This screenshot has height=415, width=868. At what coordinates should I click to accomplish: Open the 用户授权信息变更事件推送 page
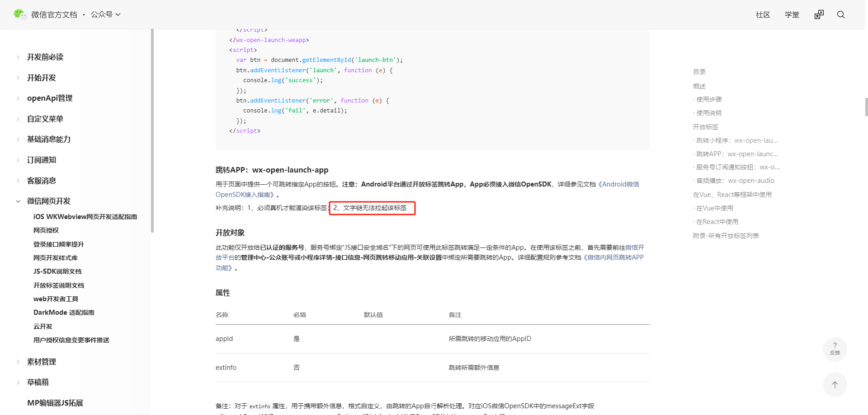(x=71, y=340)
